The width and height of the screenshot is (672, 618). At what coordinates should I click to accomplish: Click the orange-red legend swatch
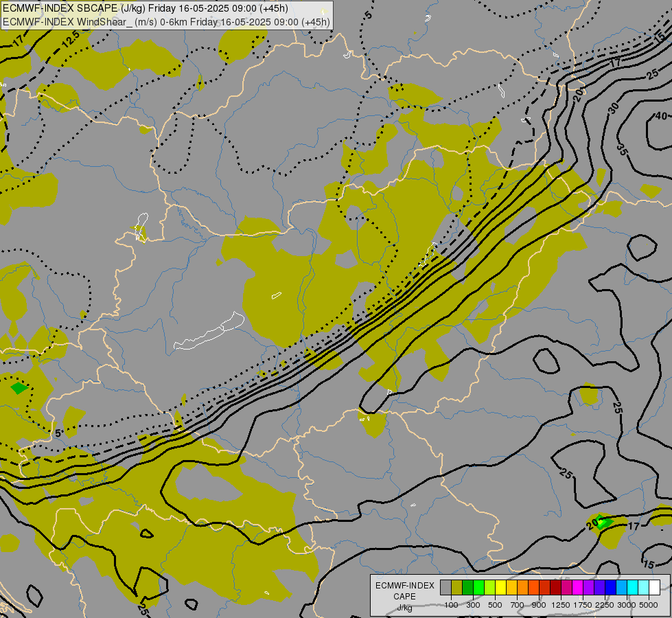click(533, 588)
